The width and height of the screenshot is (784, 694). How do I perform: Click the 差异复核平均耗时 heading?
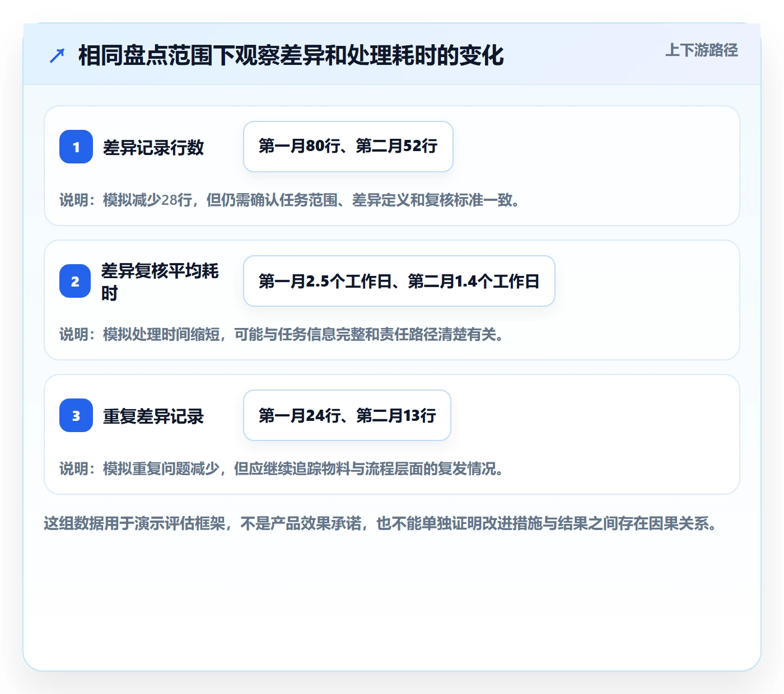(160, 282)
